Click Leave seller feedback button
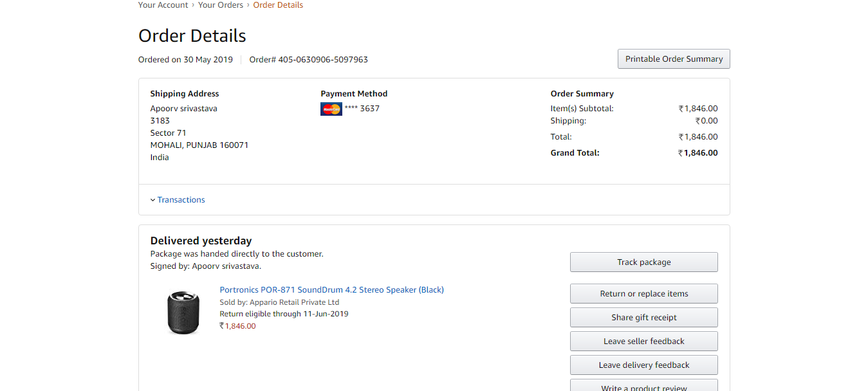 pyautogui.click(x=644, y=341)
